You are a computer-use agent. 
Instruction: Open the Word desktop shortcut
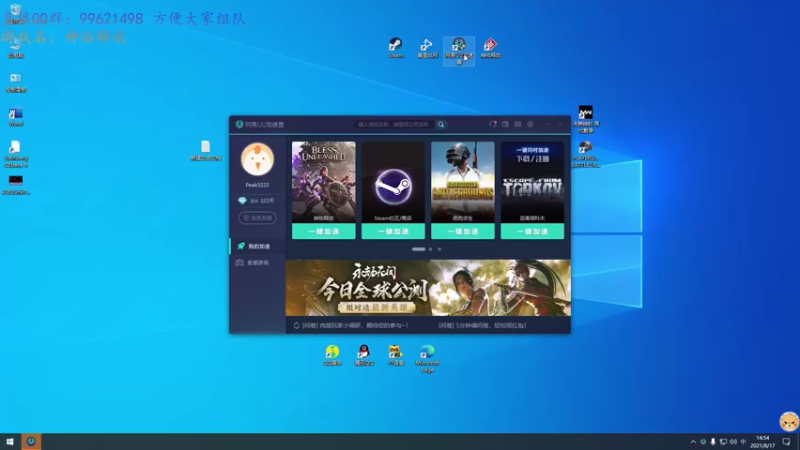click(15, 117)
